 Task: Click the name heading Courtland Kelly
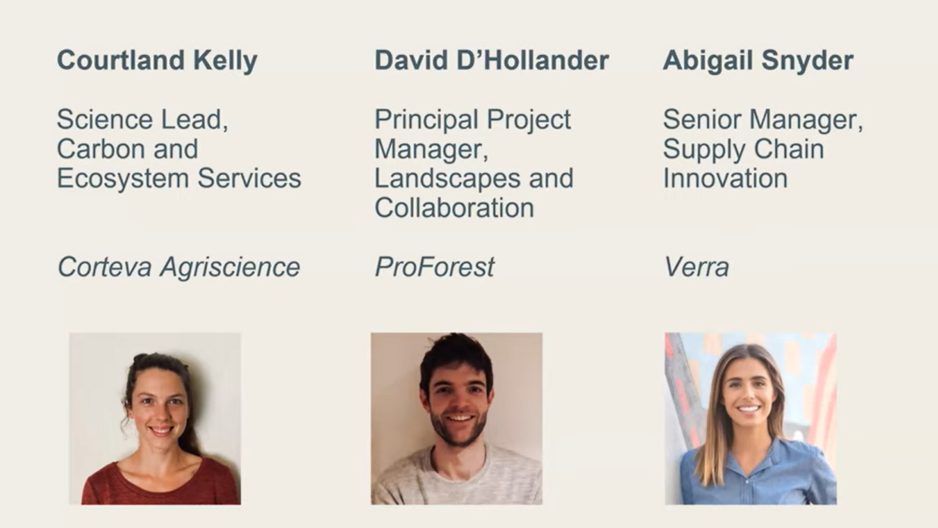[157, 60]
